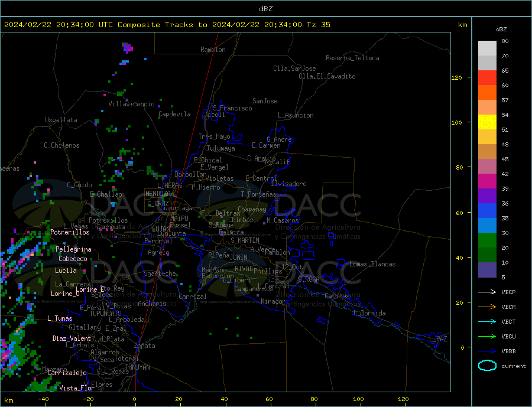Click the Tulumaya map label
The height and width of the screenshot is (407, 532).
click(x=221, y=148)
